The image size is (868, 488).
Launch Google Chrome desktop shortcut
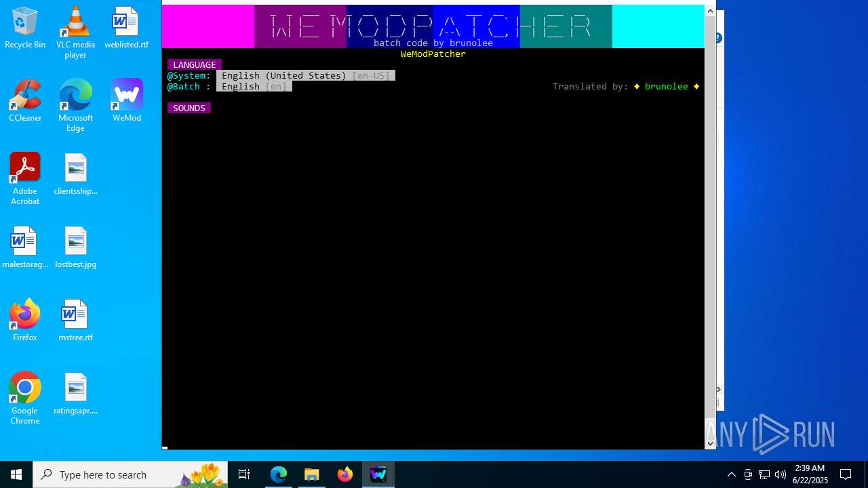pyautogui.click(x=25, y=399)
